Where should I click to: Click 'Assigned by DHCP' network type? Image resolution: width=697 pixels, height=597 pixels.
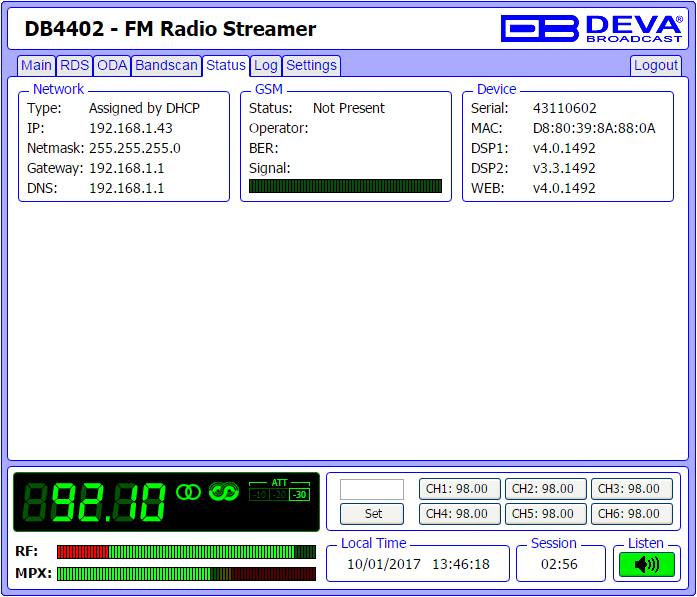pos(144,108)
